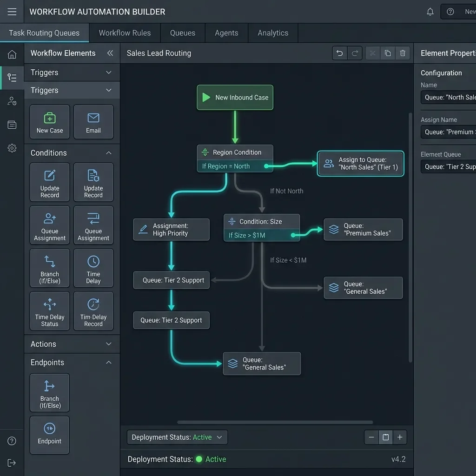Image resolution: width=476 pixels, height=476 pixels.
Task: Select the New Case trigger element
Action: [x=50, y=122]
